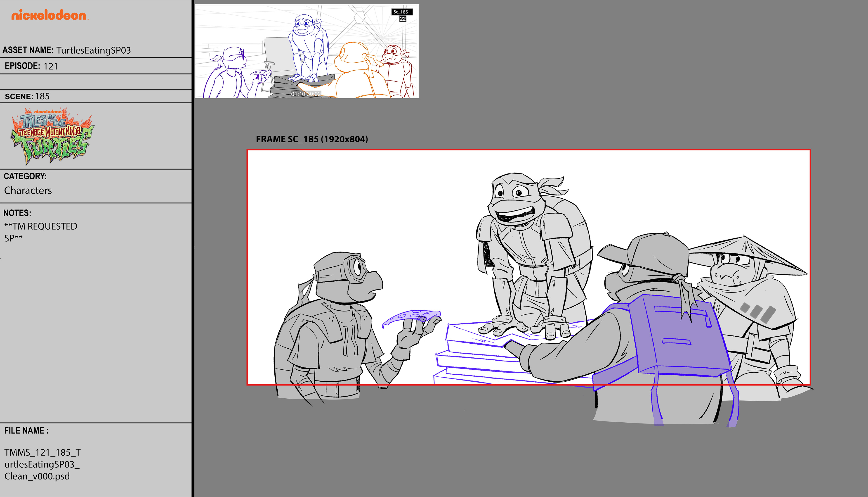Image resolution: width=868 pixels, height=497 pixels.
Task: Click the EPISODE 121 field
Action: coord(31,66)
